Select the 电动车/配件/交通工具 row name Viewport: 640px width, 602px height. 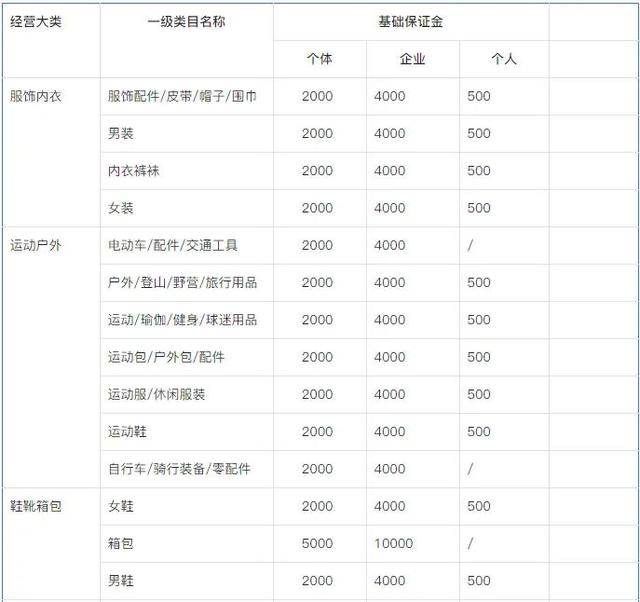(x=173, y=245)
